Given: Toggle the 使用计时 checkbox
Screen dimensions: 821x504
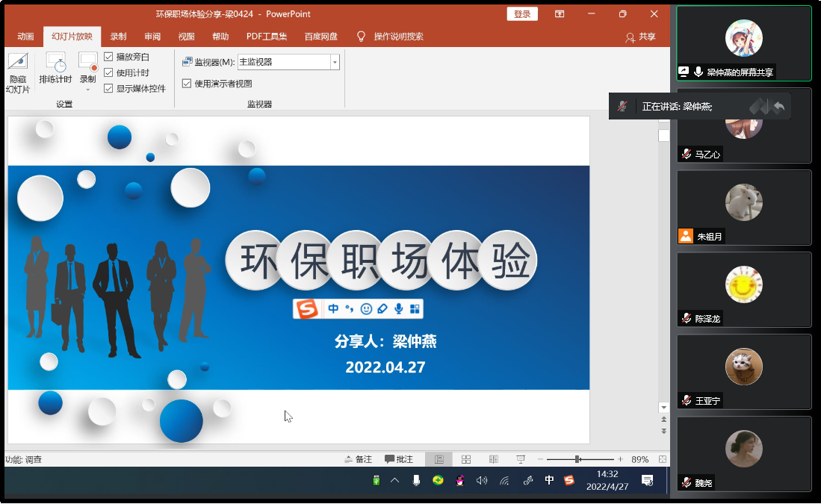Looking at the screenshot, I should point(109,72).
